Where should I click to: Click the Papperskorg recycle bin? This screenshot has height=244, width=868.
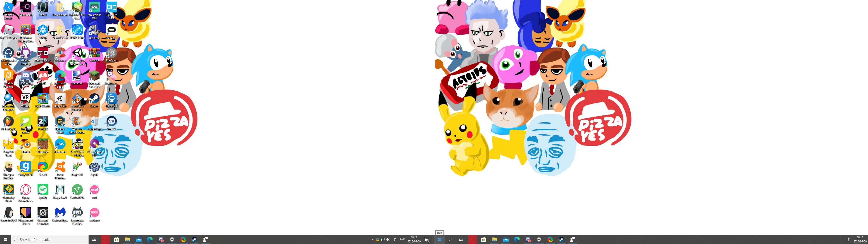pyautogui.click(x=94, y=123)
